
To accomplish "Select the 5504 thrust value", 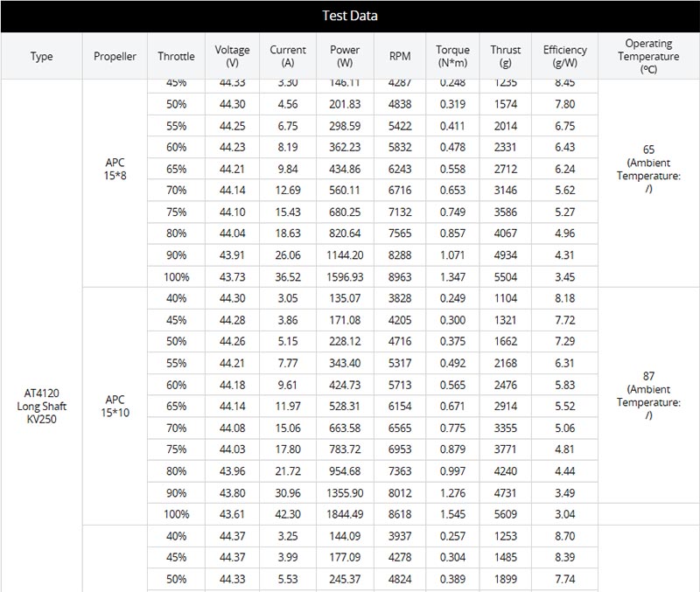I will (x=506, y=277).
